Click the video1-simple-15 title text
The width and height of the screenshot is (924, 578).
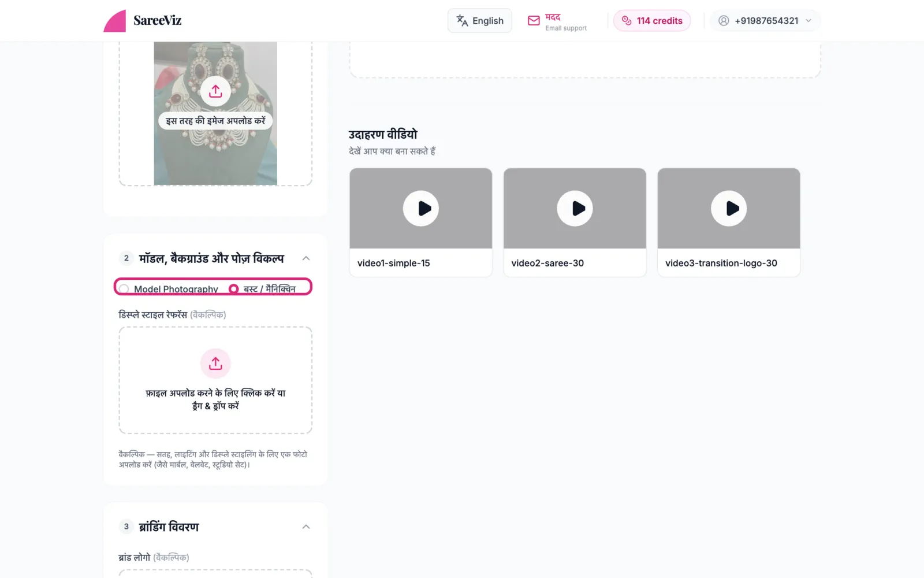click(394, 263)
